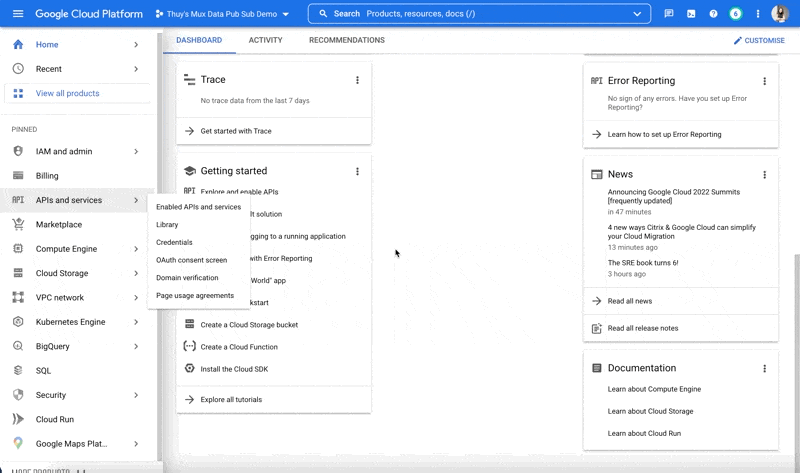800x473 pixels.
Task: Choose Enabled APIs and services
Action: [198, 207]
